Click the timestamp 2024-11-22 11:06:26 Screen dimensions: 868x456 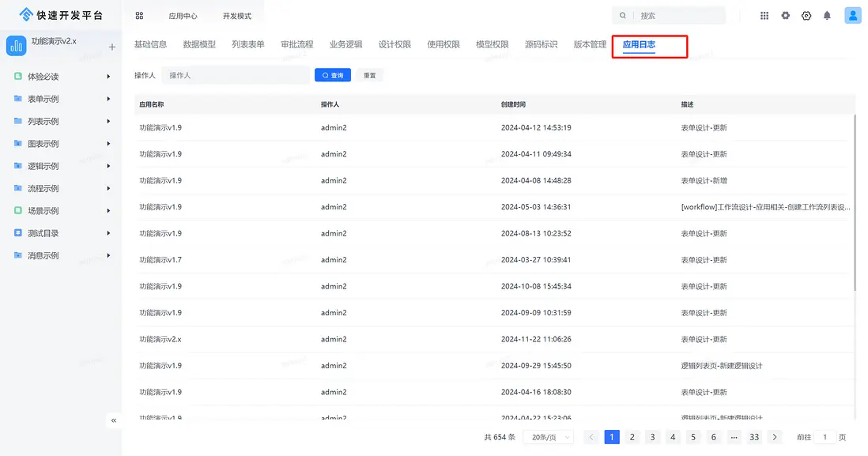pos(536,339)
